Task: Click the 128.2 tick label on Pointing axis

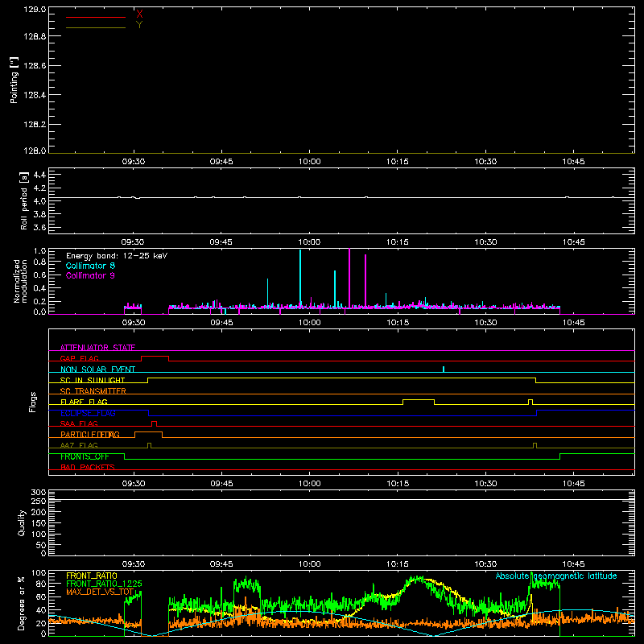Action: point(35,124)
